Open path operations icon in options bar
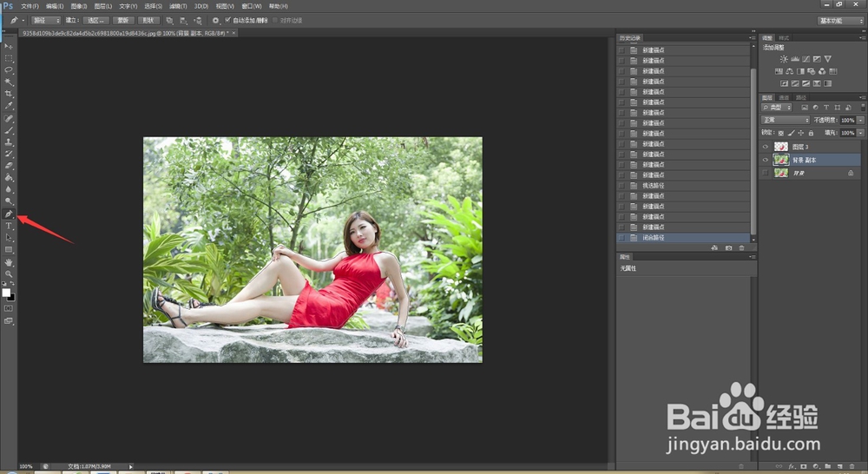This screenshot has height=474, width=868. [x=169, y=21]
